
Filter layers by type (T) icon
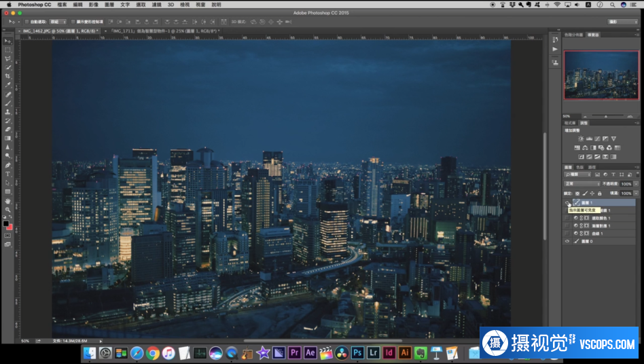pyautogui.click(x=613, y=175)
